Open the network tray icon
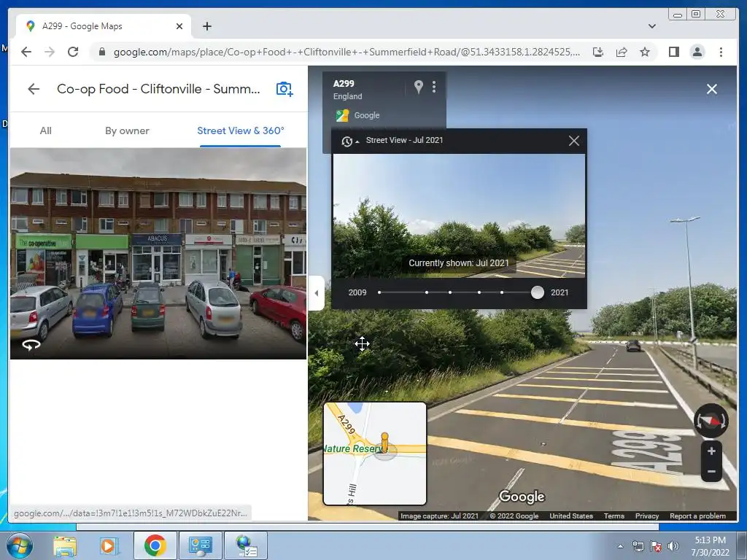Image resolution: width=747 pixels, height=560 pixels. [638, 546]
